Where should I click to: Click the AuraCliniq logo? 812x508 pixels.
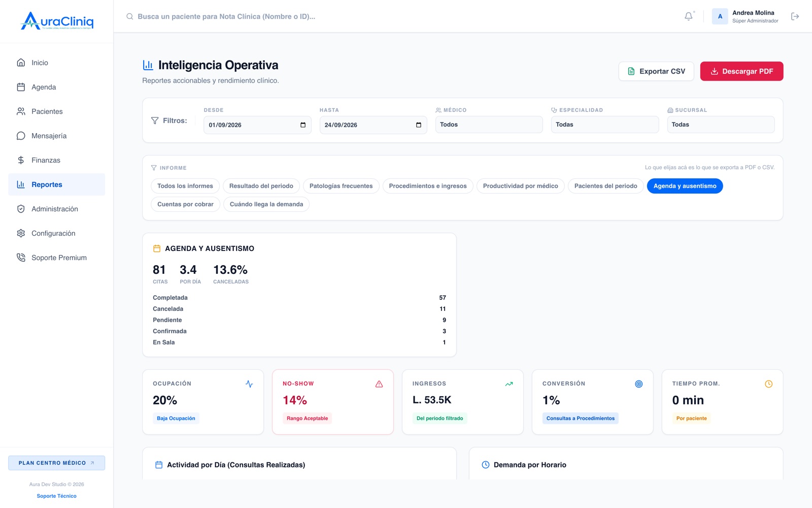(57, 21)
